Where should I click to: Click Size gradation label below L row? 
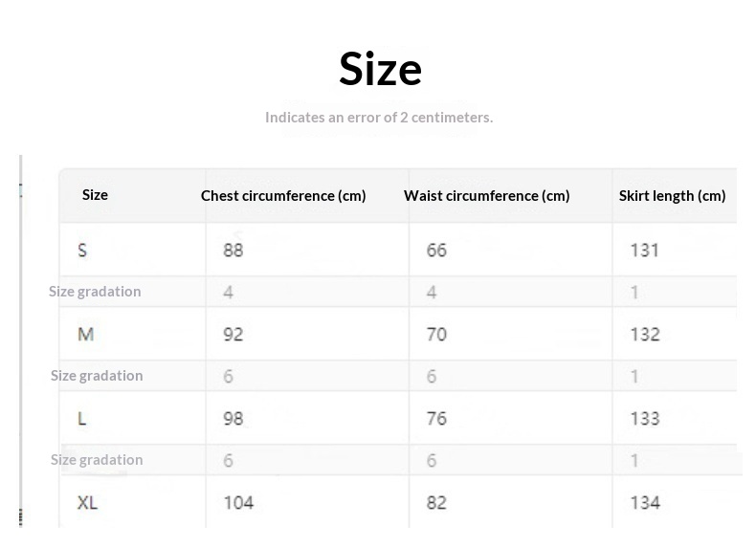(x=97, y=460)
